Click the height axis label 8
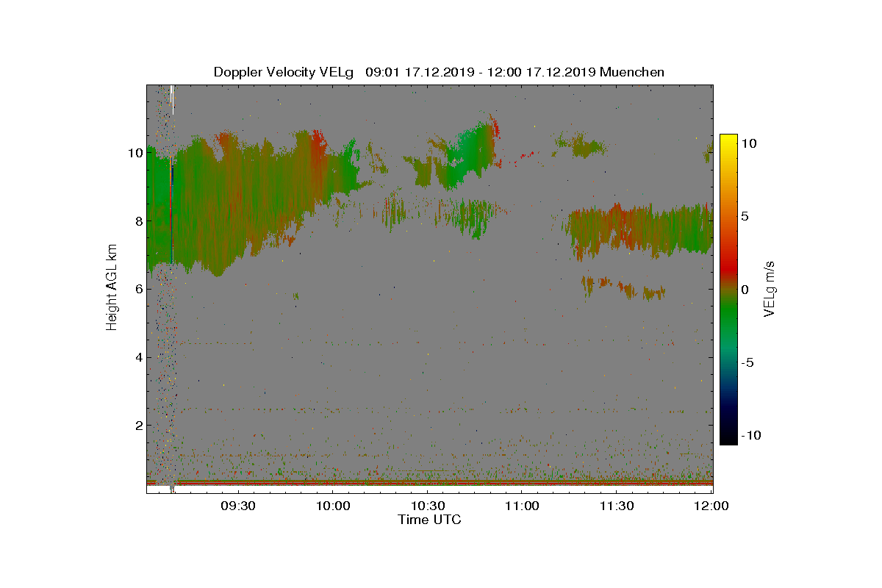882x588 pixels. point(137,221)
